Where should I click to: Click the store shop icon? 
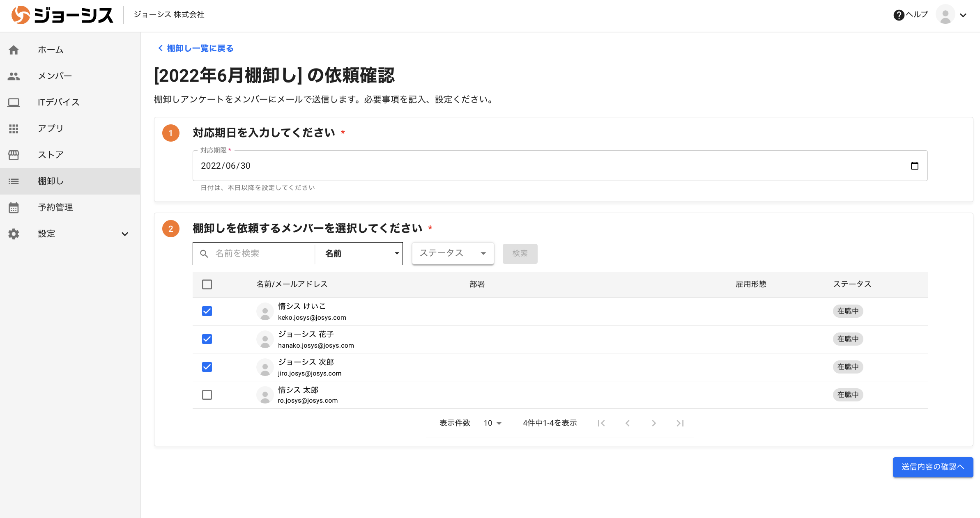coord(14,155)
